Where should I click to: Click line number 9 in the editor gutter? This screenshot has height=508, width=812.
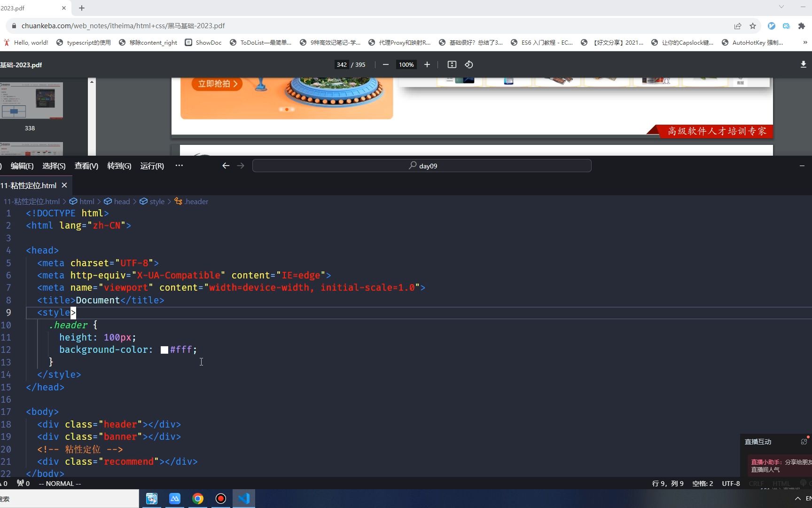8,313
